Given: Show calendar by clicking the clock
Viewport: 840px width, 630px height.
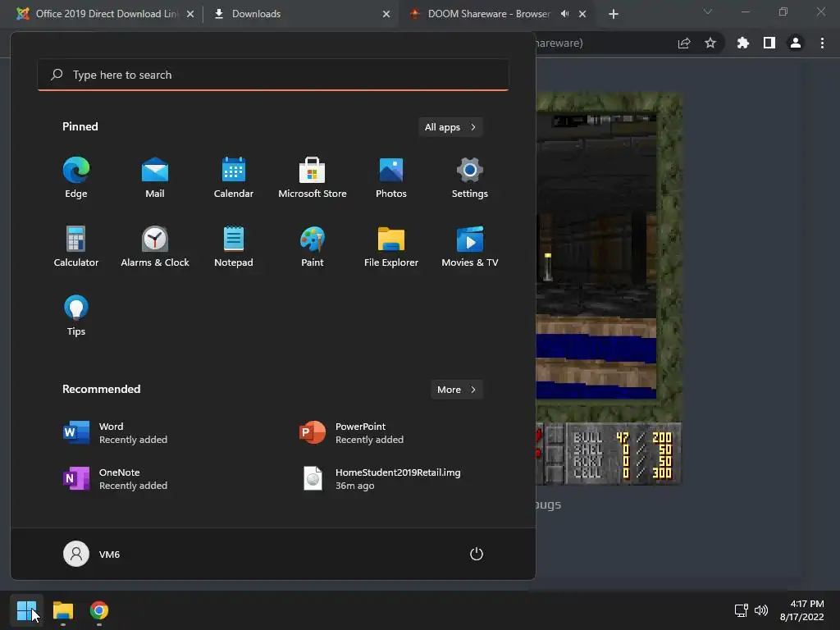Looking at the screenshot, I should coord(801,610).
